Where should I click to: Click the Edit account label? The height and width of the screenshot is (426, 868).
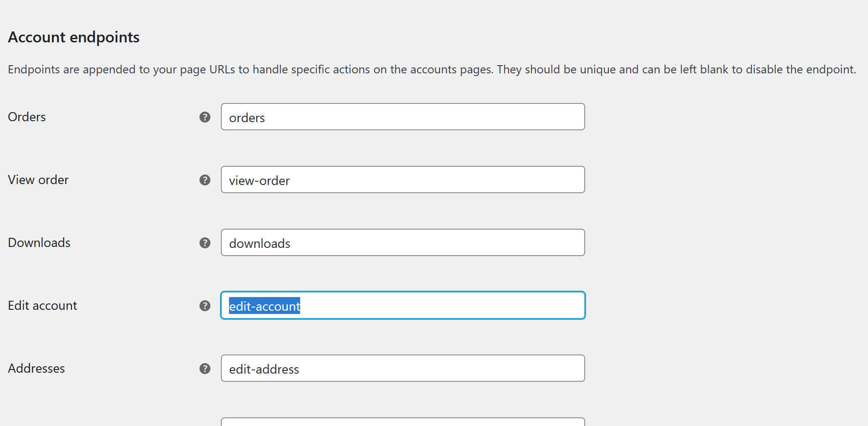point(42,306)
